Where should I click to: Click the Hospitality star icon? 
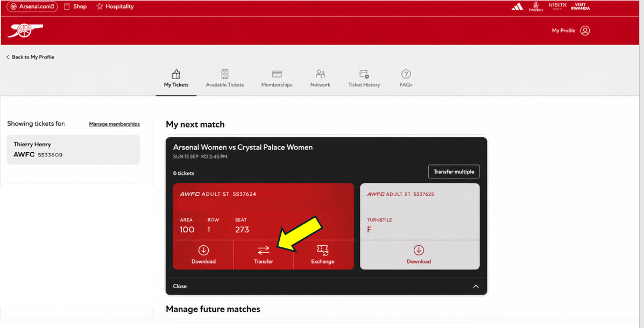(x=100, y=6)
